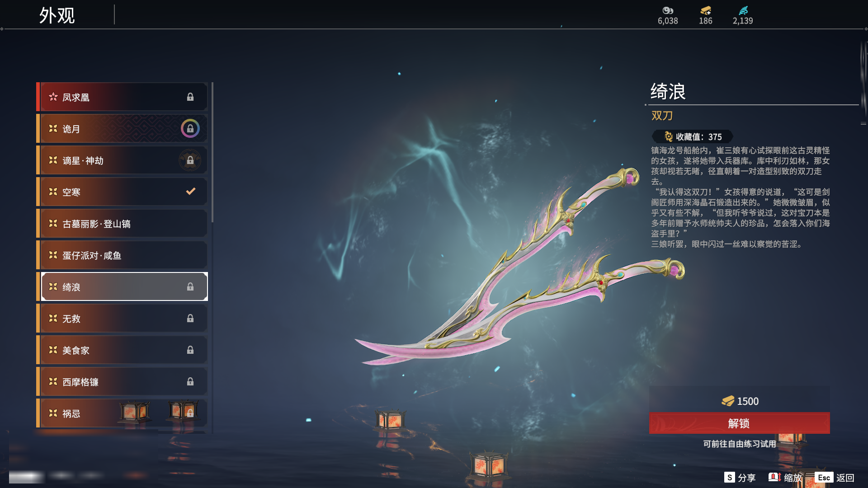This screenshot has width=868, height=488.
Task: Click the rainbow ring lock on 诡月
Action: 190,129
